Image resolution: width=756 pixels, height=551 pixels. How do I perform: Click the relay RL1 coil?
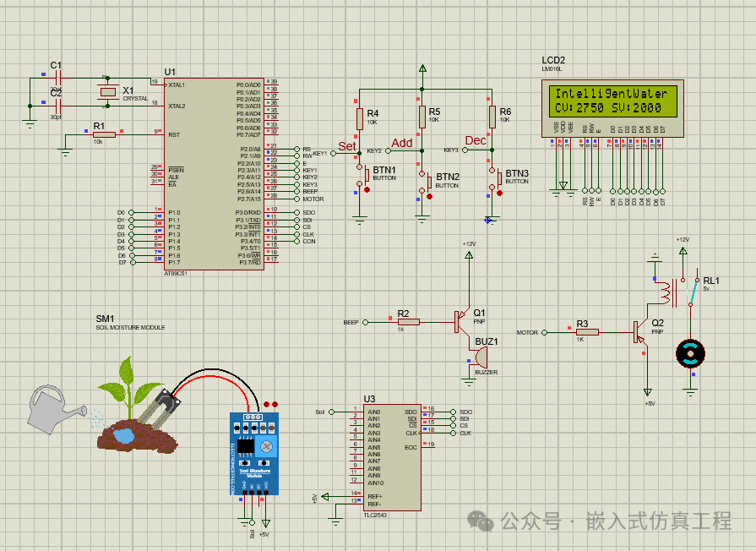(x=666, y=292)
